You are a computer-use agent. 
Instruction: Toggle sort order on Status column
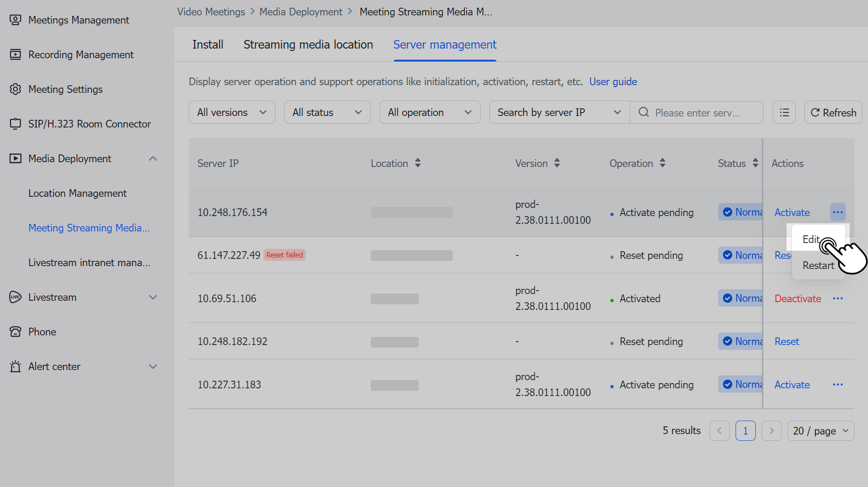pos(755,163)
